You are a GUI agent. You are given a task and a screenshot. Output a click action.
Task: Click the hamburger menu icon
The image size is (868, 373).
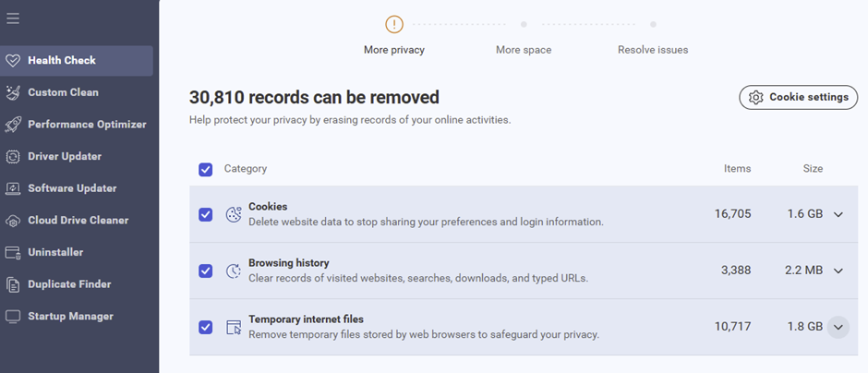[13, 18]
